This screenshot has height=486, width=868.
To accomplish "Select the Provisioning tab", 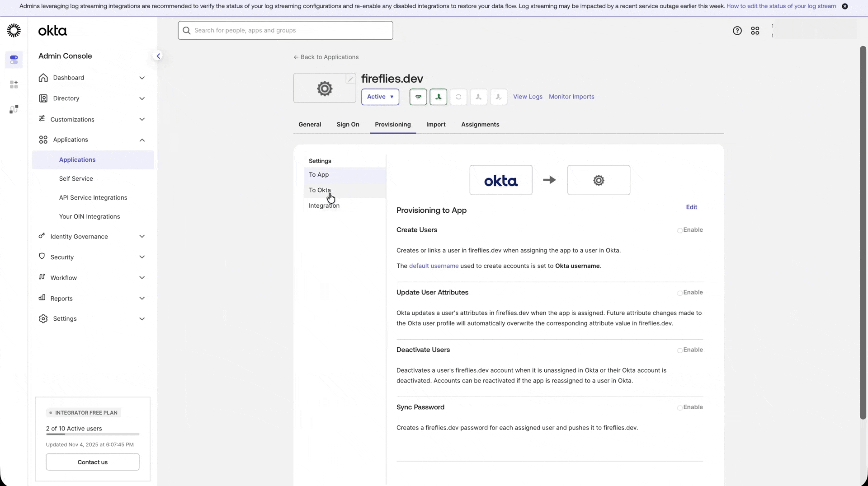I will tap(392, 125).
